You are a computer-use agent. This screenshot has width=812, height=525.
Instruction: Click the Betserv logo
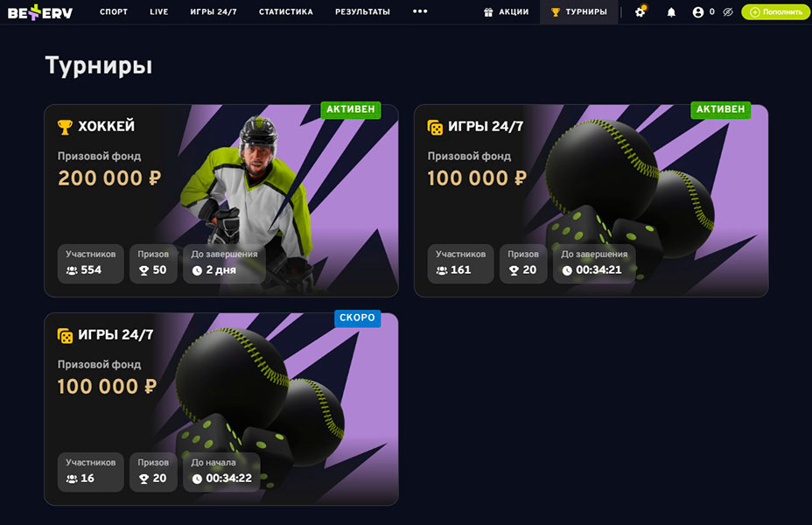40,12
